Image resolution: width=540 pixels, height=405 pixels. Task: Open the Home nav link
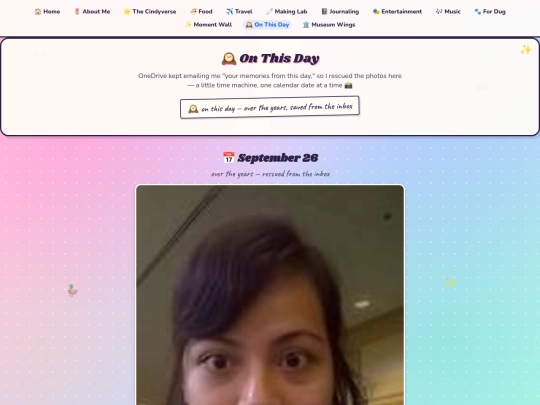pyautogui.click(x=47, y=12)
